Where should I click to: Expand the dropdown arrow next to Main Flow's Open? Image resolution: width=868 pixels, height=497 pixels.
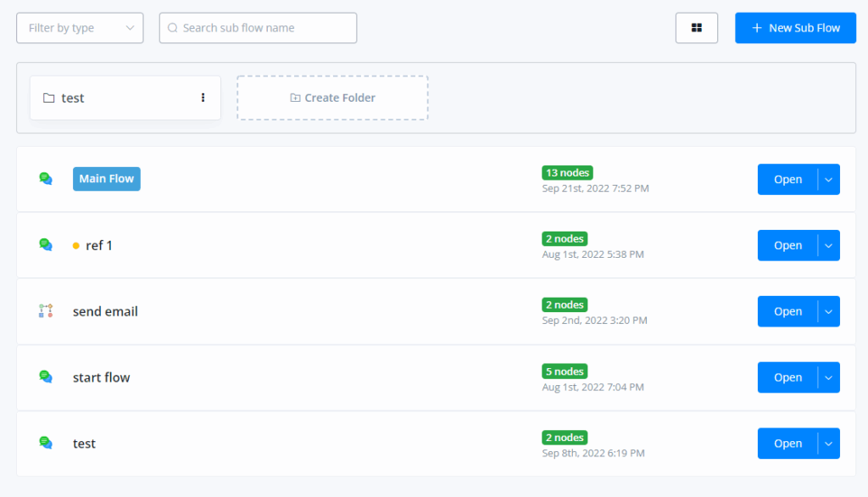pos(829,180)
